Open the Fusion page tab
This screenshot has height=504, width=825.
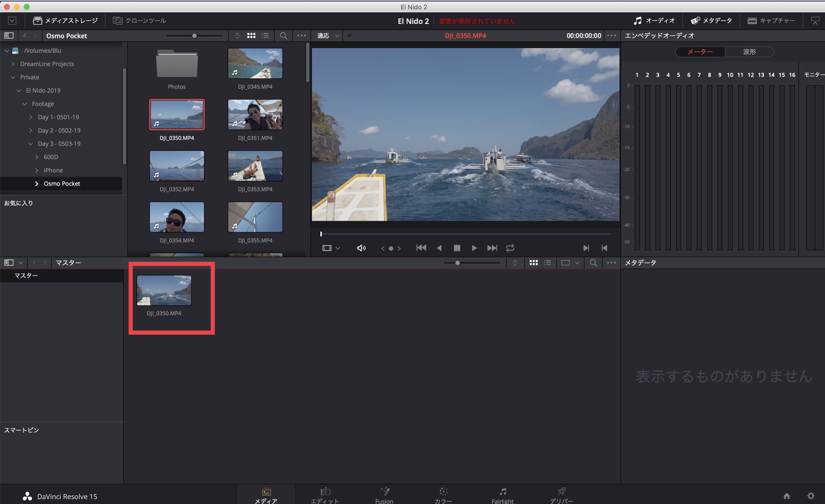coord(384,495)
